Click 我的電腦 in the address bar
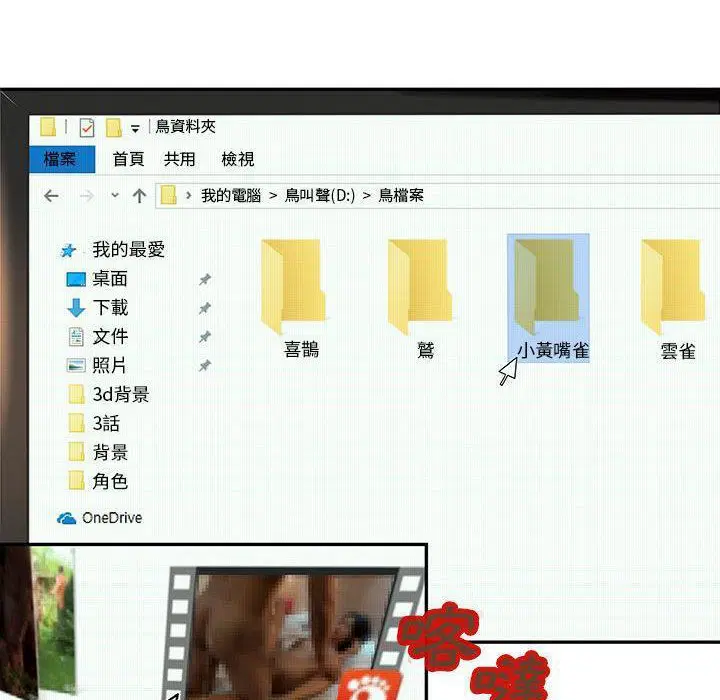This screenshot has height=700, width=720. 230,196
